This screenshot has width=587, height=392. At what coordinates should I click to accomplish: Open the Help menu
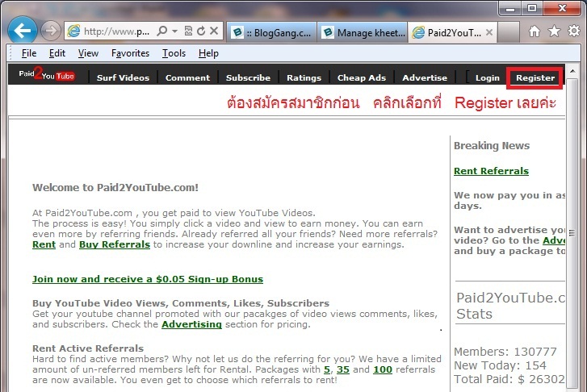tap(208, 53)
